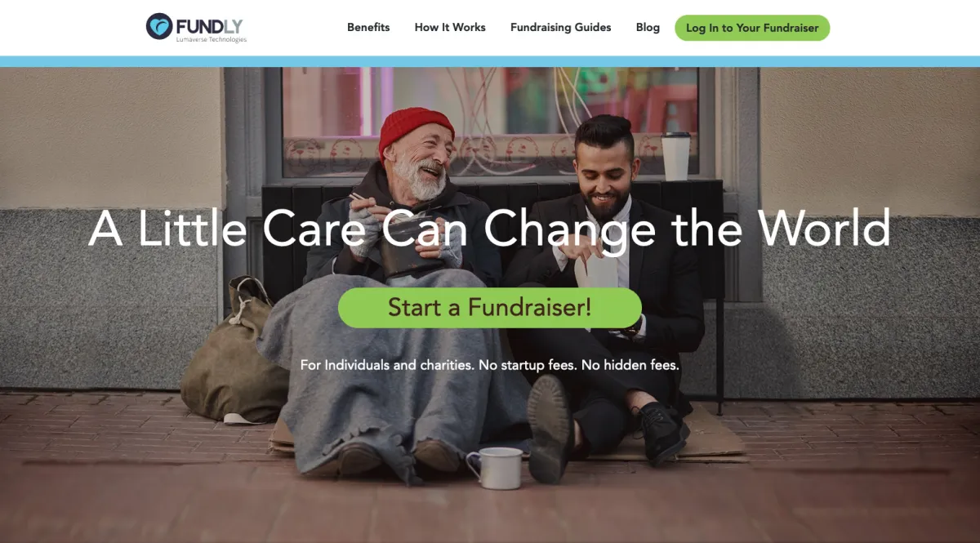Click the Fundly heart logo icon
This screenshot has height=543, width=980.
click(159, 26)
